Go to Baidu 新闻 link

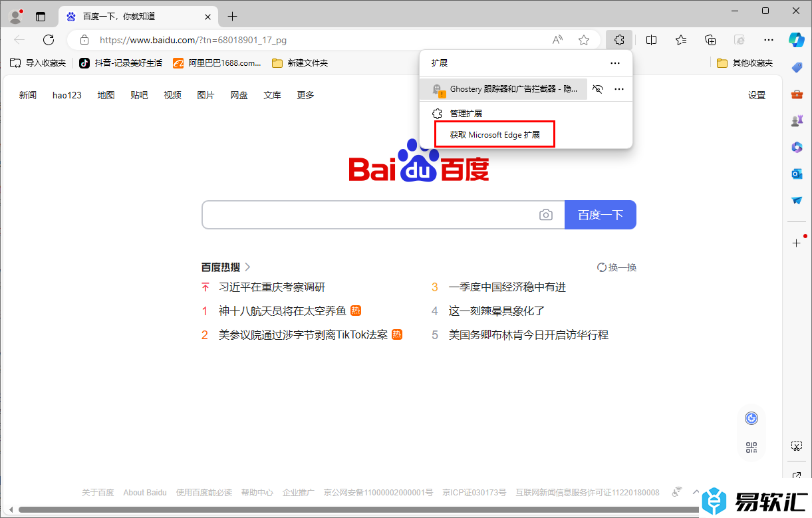pyautogui.click(x=28, y=95)
